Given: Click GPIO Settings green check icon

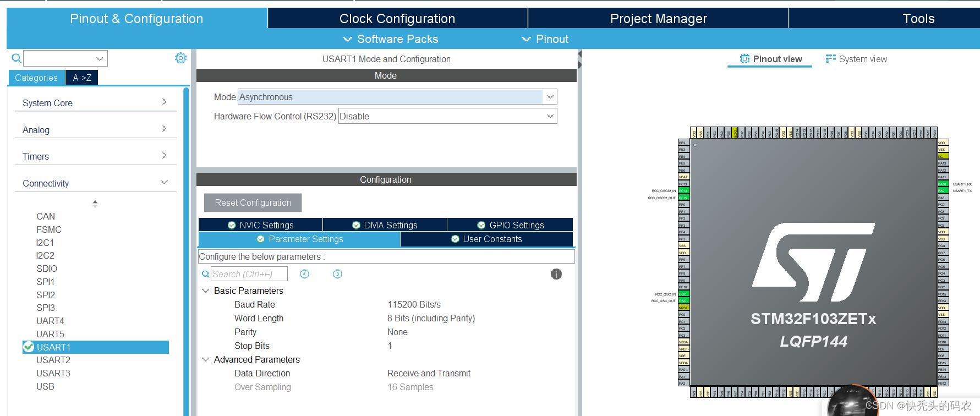Looking at the screenshot, I should 481,225.
